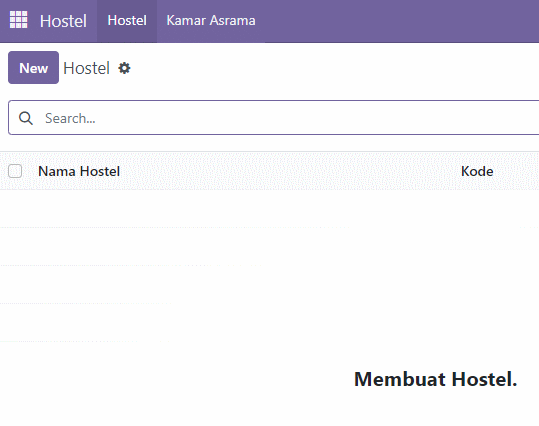Click the magnifying glass search icon
Image resolution: width=539 pixels, height=426 pixels.
pyautogui.click(x=26, y=118)
